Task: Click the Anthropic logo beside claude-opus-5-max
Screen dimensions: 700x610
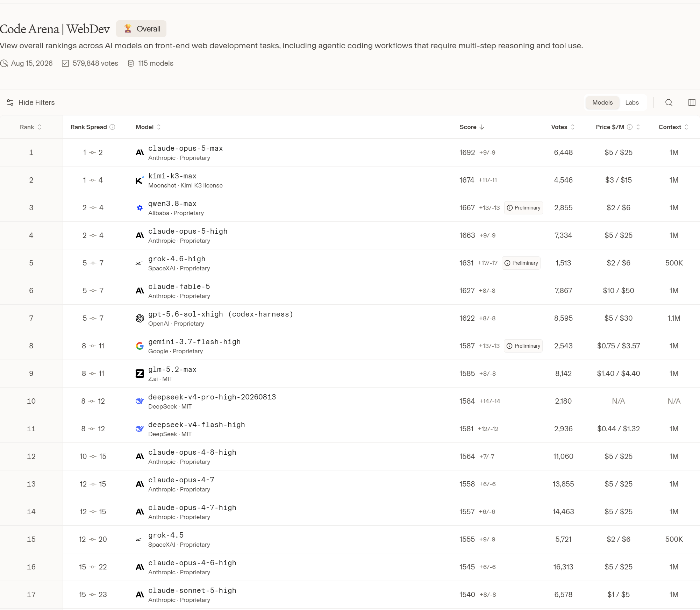Action: coord(140,152)
